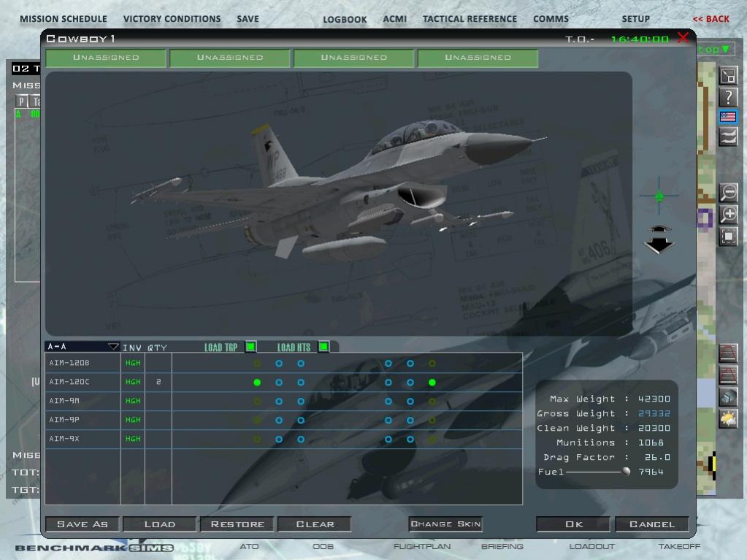Open the Mission Schedule menu
The width and height of the screenshot is (747, 560).
click(x=64, y=19)
